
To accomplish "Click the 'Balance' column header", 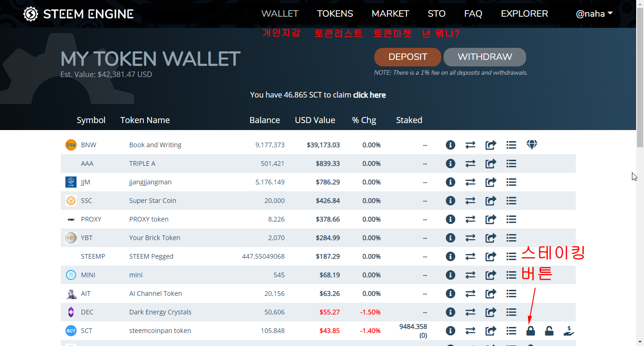I will pos(264,120).
